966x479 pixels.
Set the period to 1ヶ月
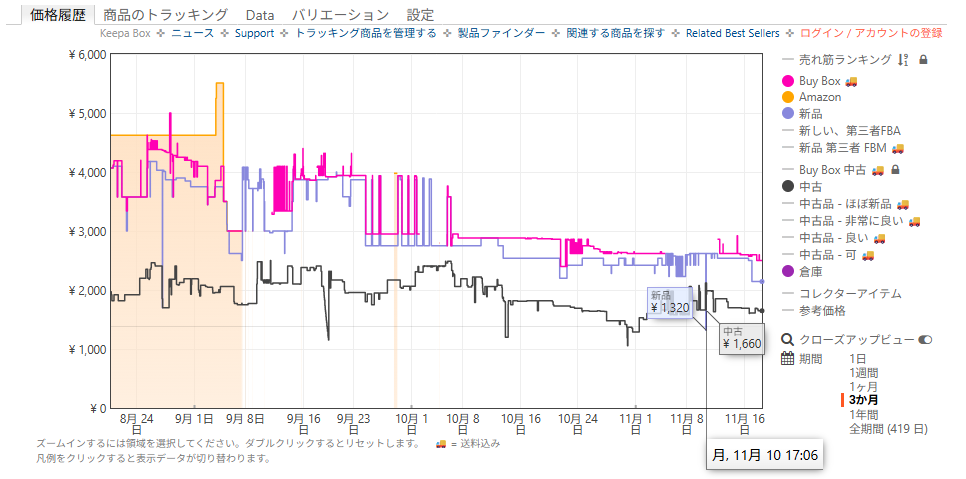point(864,386)
